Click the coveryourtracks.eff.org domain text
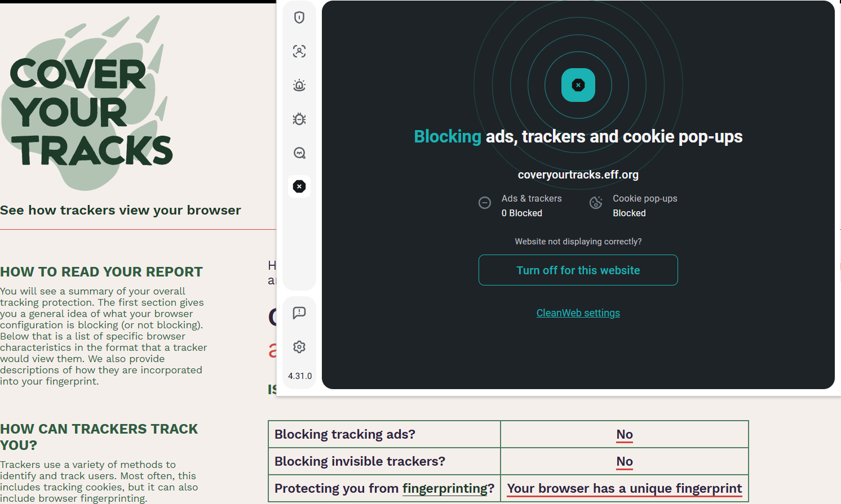 coord(578,175)
